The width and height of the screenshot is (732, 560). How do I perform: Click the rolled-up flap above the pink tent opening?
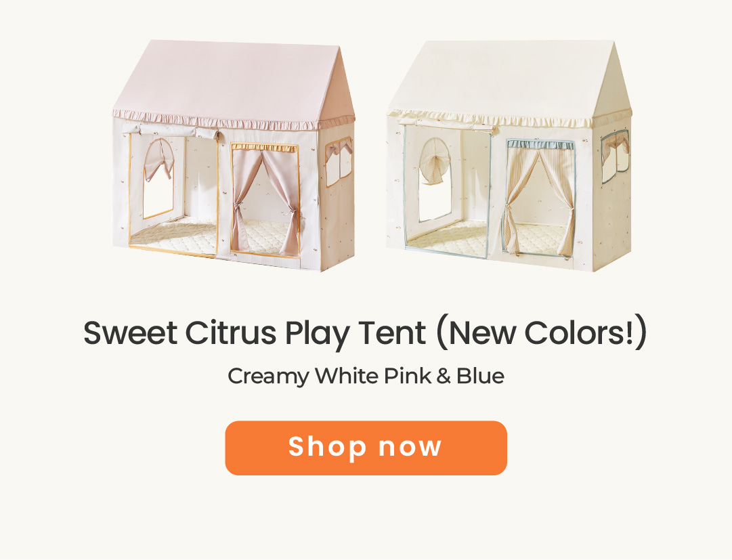pyautogui.click(x=171, y=131)
